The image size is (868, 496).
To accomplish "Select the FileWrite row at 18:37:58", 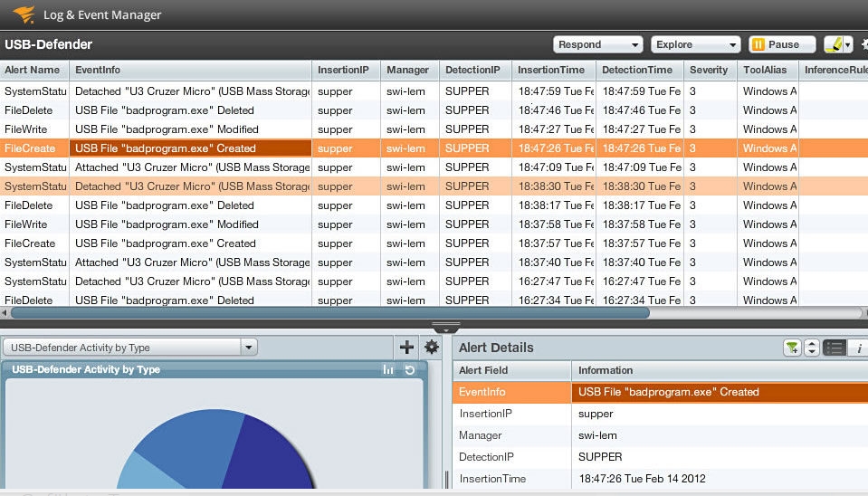I will coord(434,224).
